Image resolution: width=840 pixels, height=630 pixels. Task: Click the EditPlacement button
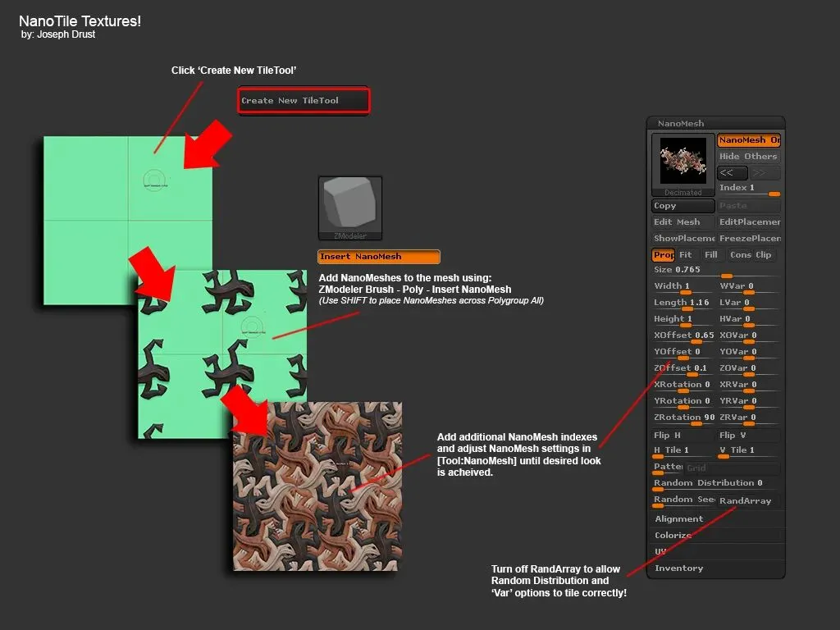749,221
